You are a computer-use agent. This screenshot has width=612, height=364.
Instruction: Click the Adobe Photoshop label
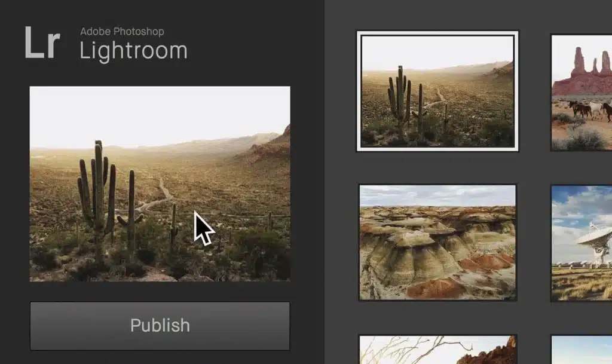click(122, 32)
